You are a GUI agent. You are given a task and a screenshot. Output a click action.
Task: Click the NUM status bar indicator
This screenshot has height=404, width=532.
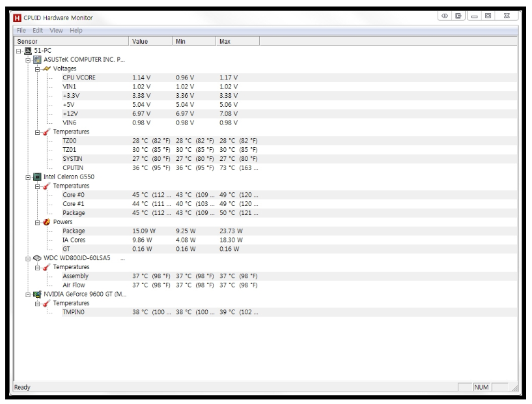tap(481, 387)
